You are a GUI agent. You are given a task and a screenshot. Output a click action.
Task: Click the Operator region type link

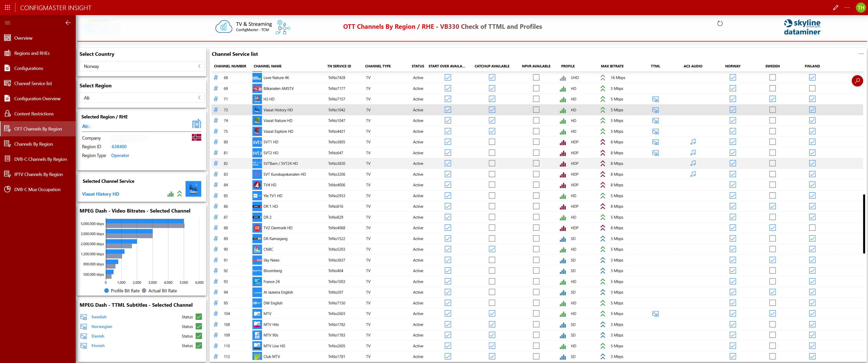[x=120, y=155]
